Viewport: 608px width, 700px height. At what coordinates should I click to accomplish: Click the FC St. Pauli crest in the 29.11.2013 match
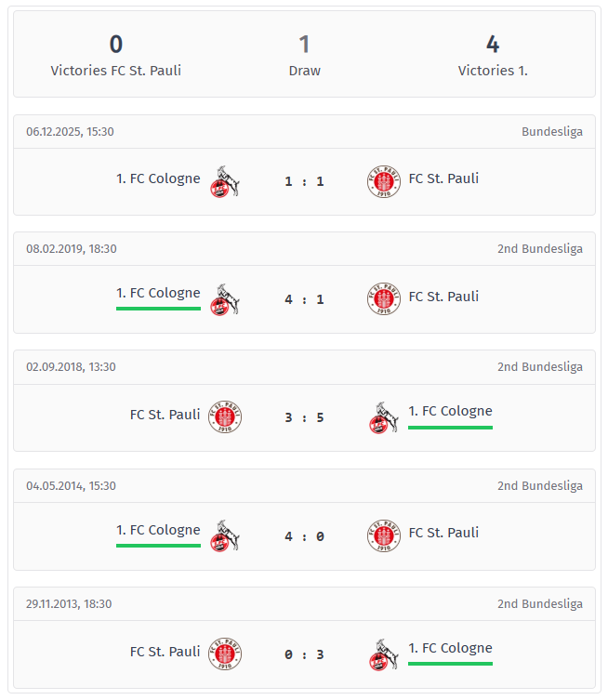pyautogui.click(x=224, y=654)
